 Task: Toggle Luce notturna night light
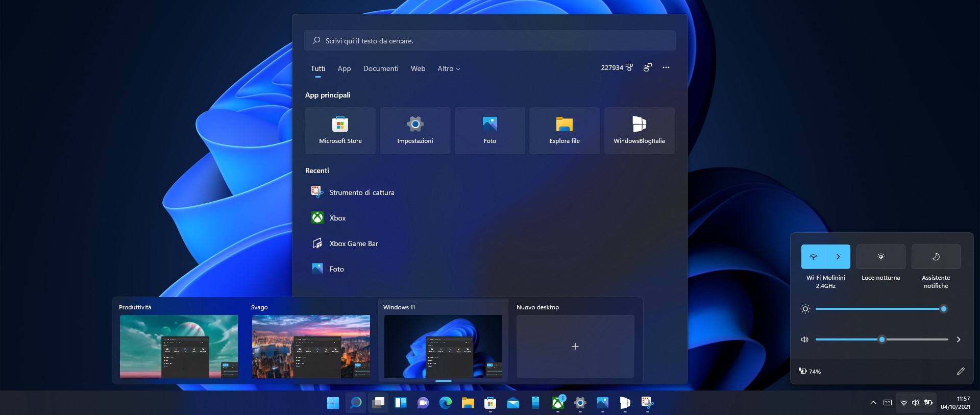pos(881,257)
